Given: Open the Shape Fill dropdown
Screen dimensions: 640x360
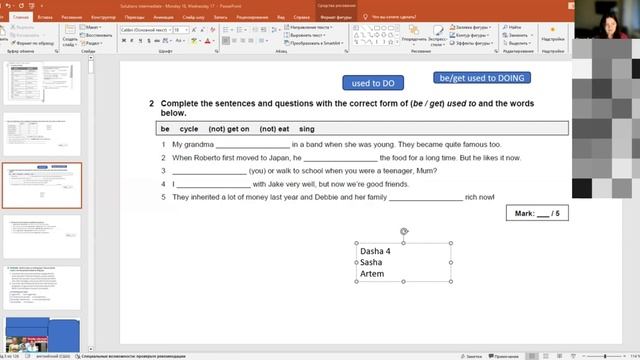Looking at the screenshot, I should tap(471, 27).
